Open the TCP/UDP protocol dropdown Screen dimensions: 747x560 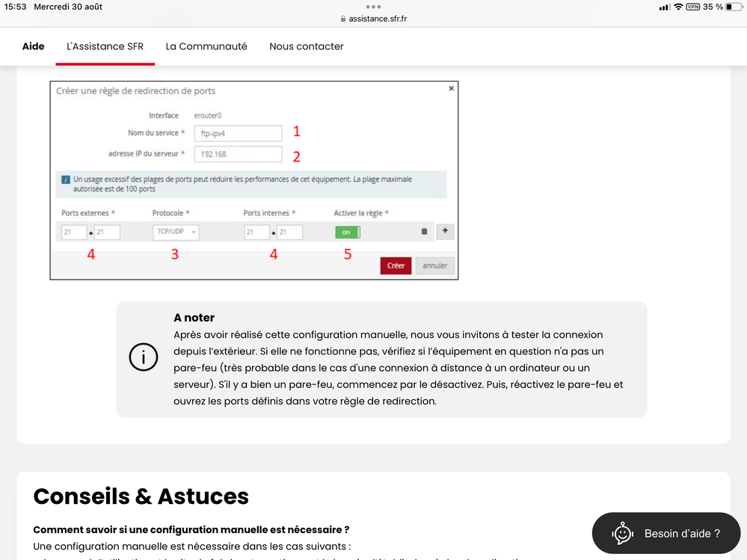click(175, 233)
